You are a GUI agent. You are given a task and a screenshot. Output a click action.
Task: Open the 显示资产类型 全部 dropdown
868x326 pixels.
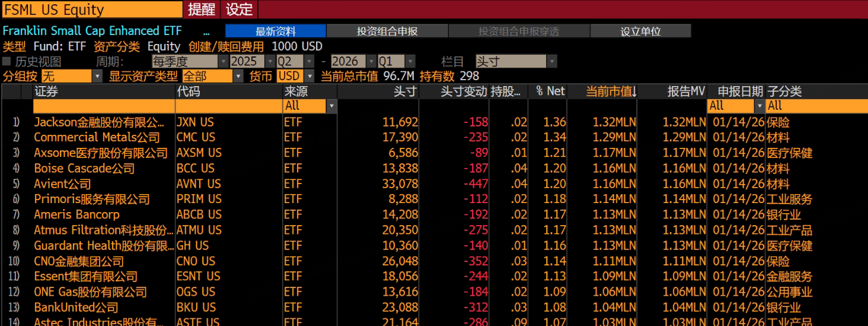212,76
